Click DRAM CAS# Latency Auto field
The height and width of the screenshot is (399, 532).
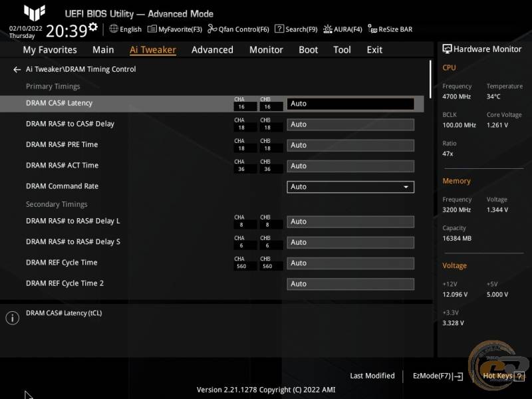pyautogui.click(x=350, y=104)
